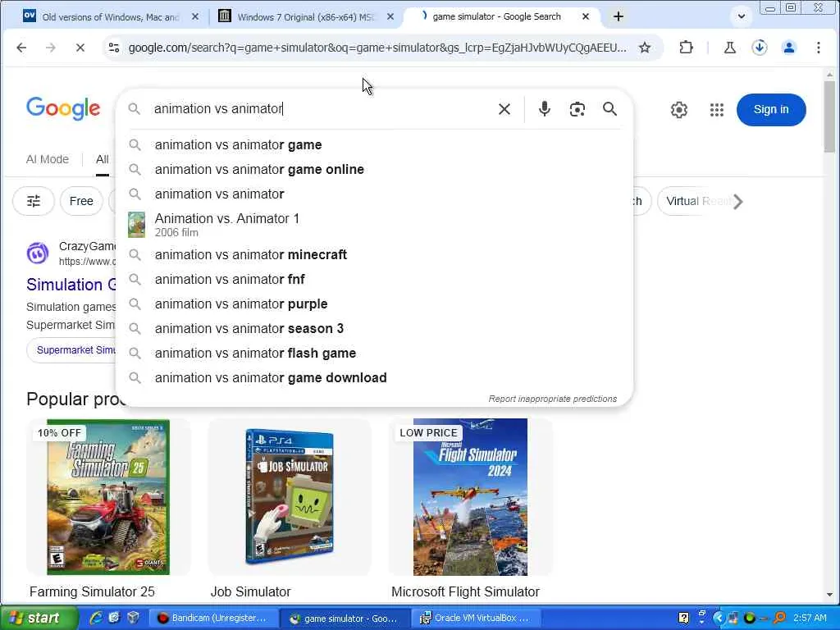Close the Windows 7 Original tab
This screenshot has height=630, width=840.
click(x=390, y=16)
